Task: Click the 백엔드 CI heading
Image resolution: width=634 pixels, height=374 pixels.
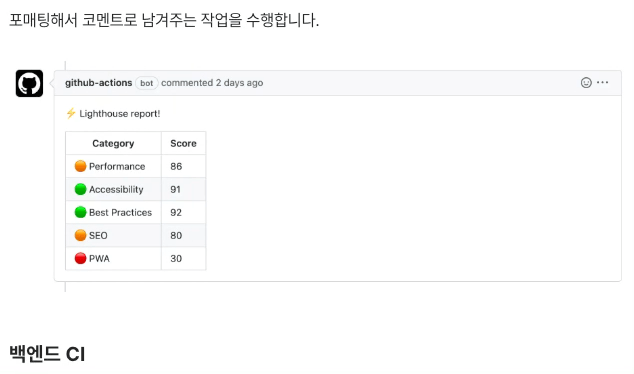Action: point(47,354)
